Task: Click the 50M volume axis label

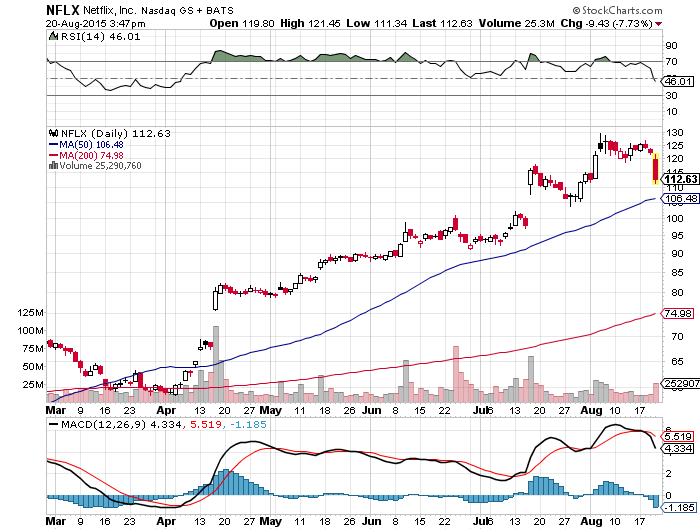Action: [x=33, y=367]
